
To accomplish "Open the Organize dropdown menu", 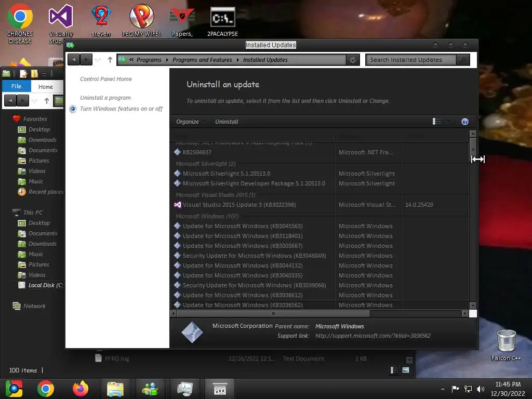I will 190,122.
